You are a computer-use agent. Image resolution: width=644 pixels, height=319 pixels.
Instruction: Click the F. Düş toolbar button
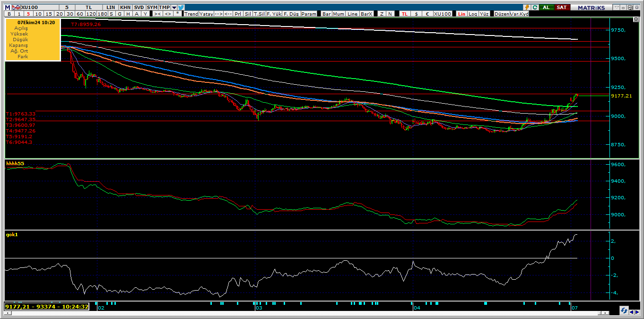pos(291,14)
